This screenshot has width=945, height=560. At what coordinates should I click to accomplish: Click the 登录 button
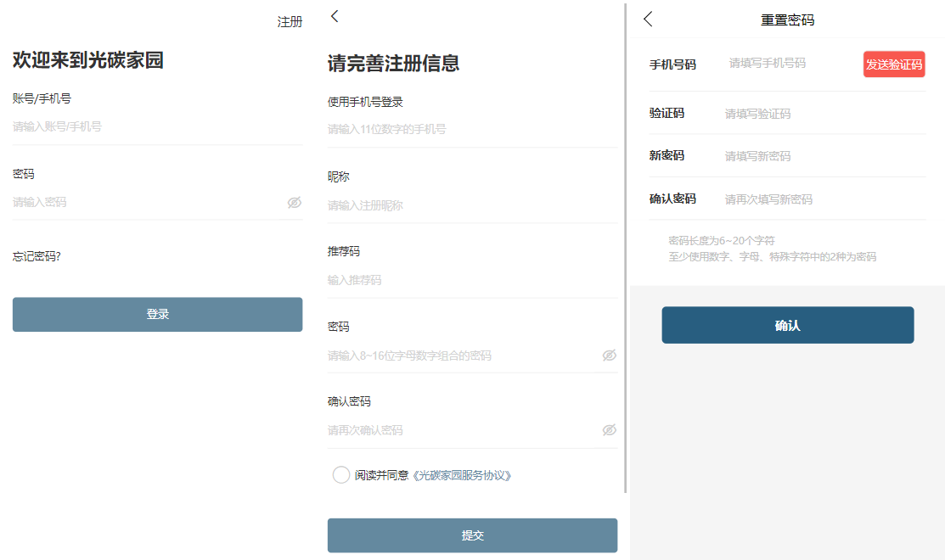click(157, 314)
